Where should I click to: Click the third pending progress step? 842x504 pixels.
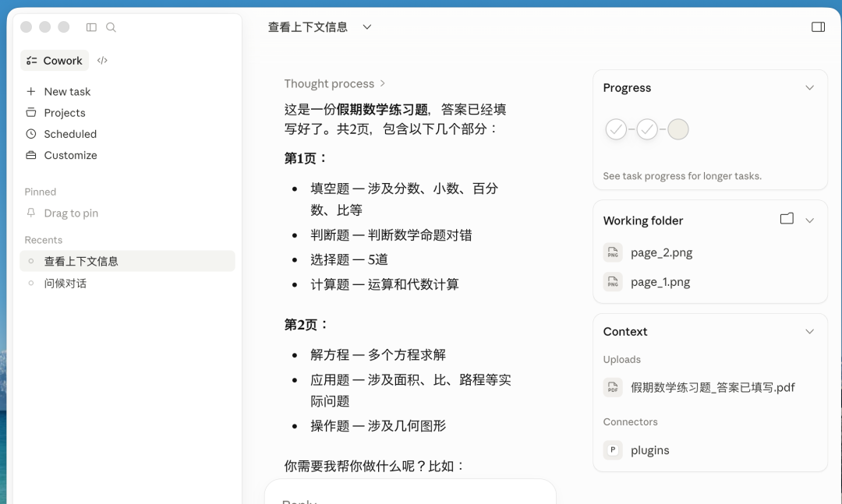[678, 129]
